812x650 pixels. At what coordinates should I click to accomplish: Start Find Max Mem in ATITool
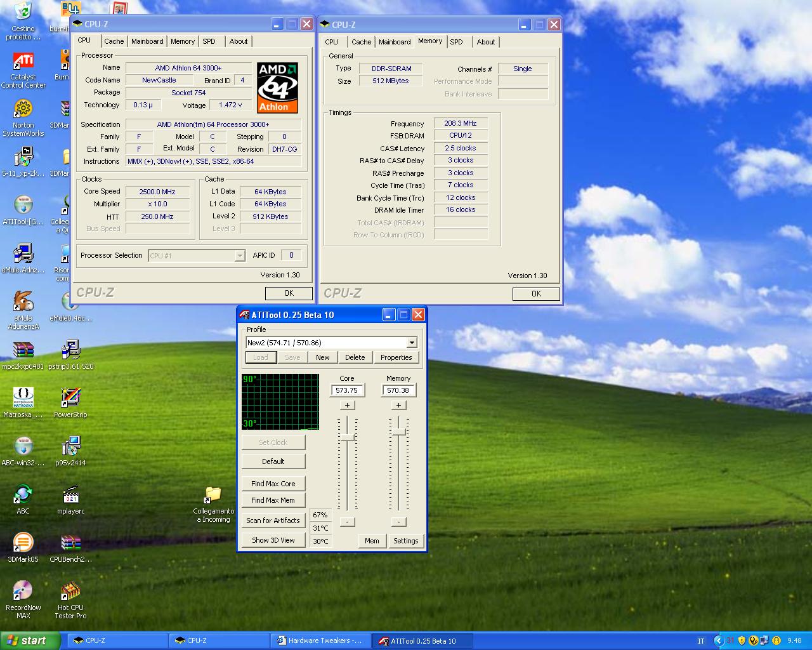(x=273, y=500)
